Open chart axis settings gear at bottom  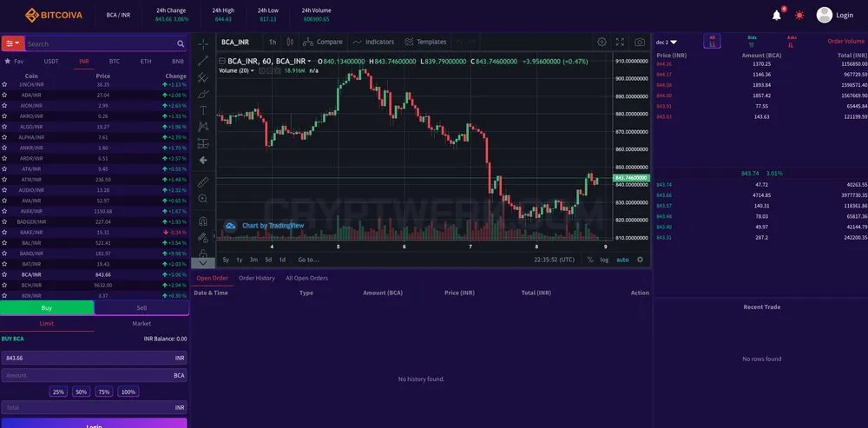pyautogui.click(x=640, y=260)
